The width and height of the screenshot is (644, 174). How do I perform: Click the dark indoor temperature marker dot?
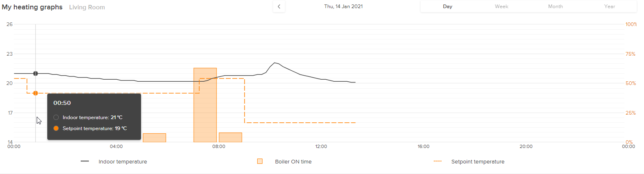[35, 74]
